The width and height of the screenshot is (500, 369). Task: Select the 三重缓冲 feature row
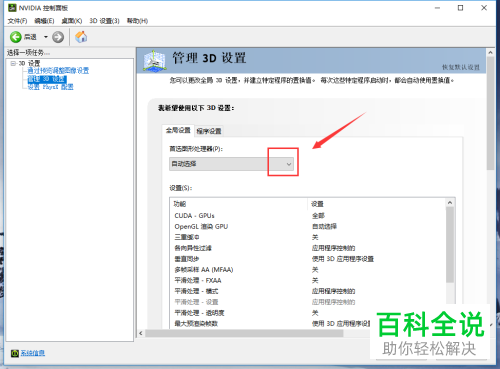308,237
